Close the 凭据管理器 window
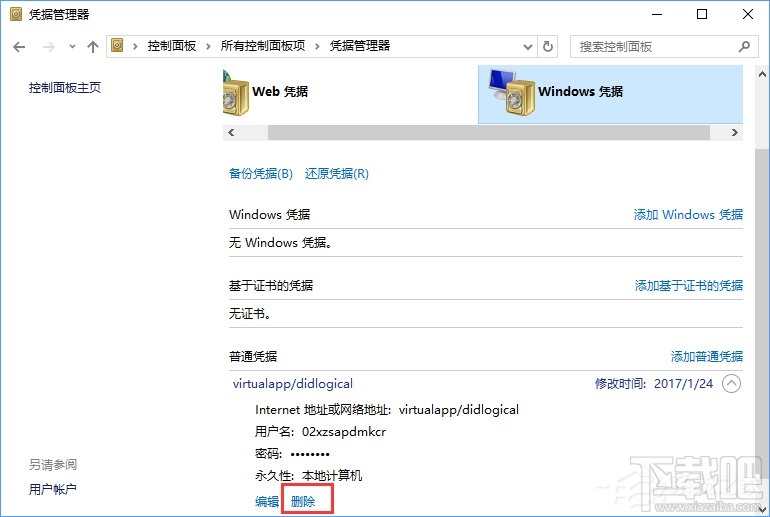 tap(747, 14)
